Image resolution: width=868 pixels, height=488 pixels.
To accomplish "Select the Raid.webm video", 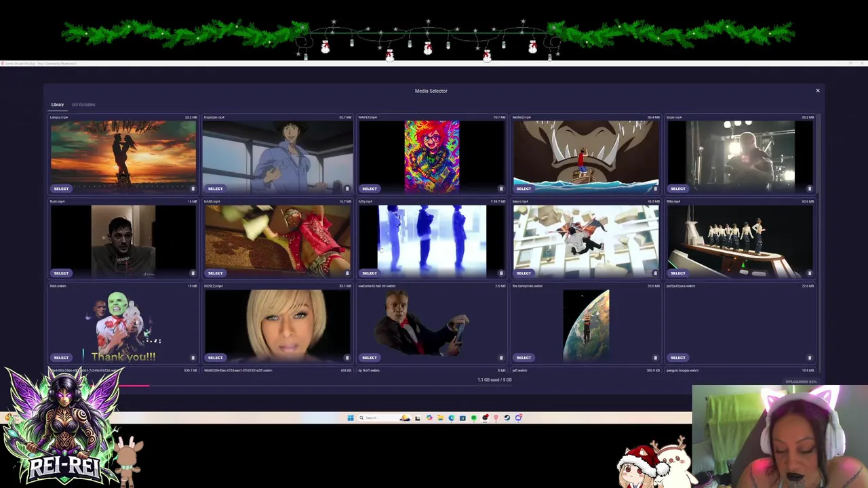I will click(x=61, y=357).
